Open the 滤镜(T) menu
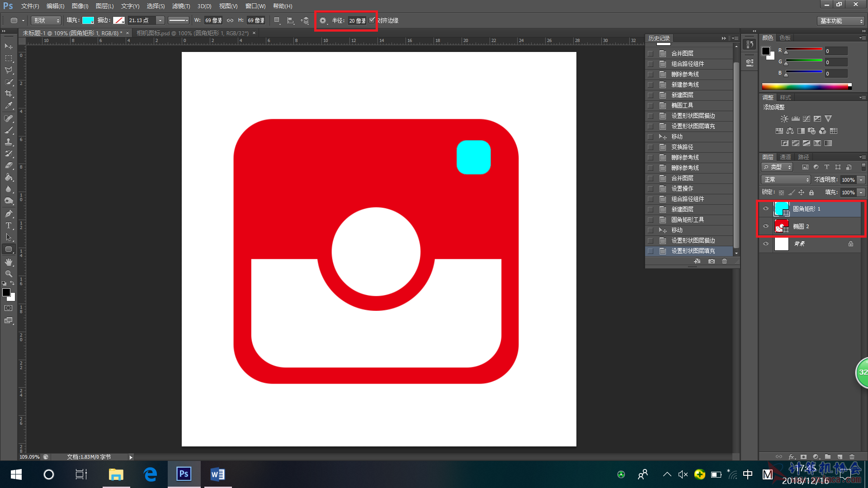The width and height of the screenshot is (868, 488). coord(181,6)
